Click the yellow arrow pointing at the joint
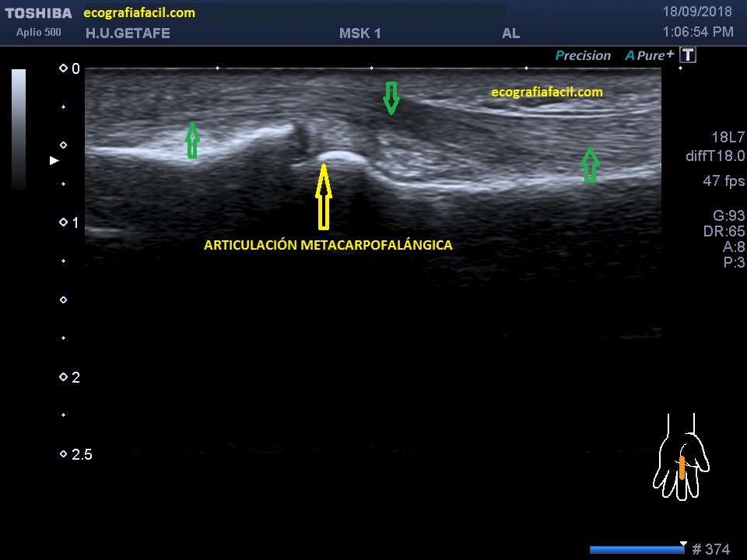The image size is (747, 560). click(324, 197)
